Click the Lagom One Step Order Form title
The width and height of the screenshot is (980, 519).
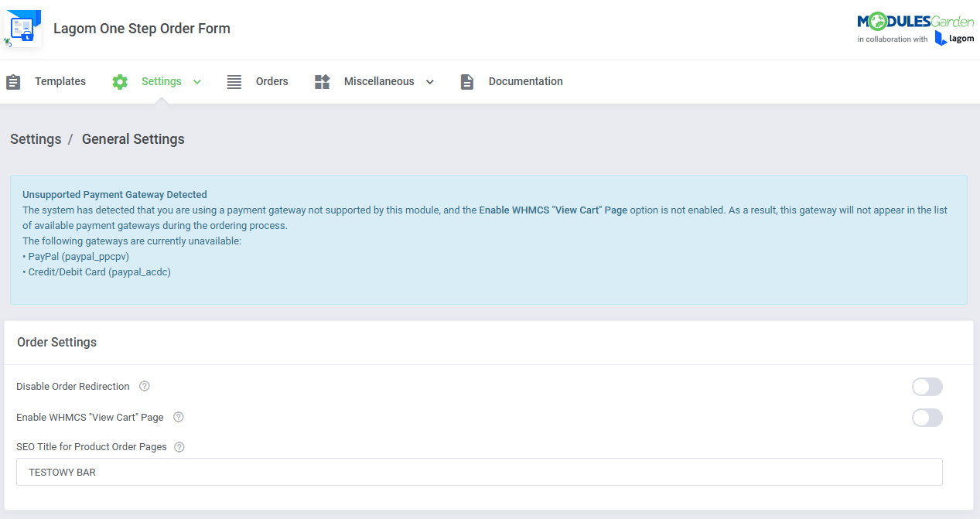click(142, 29)
